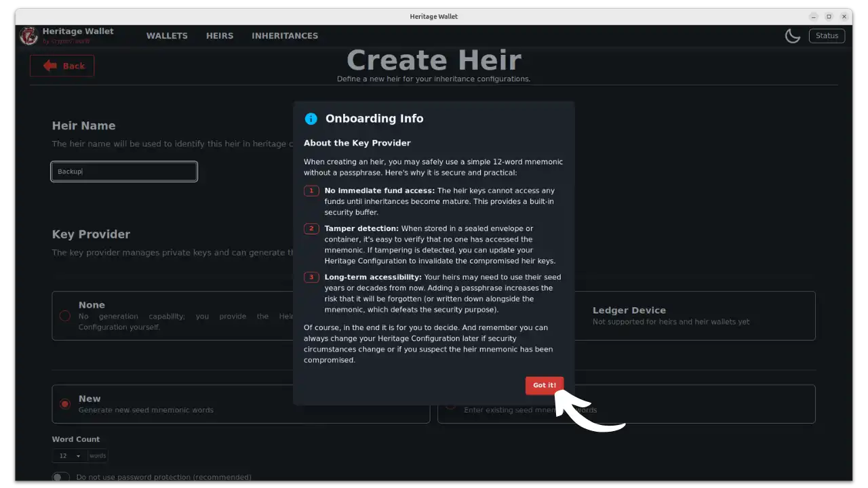Open the INHERITANCES menu item
This screenshot has width=868, height=488.
285,36
